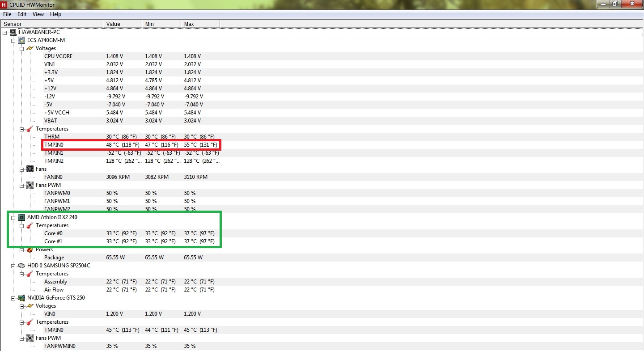644x351 pixels.
Task: Select the THRM temperature row
Action: point(343,137)
